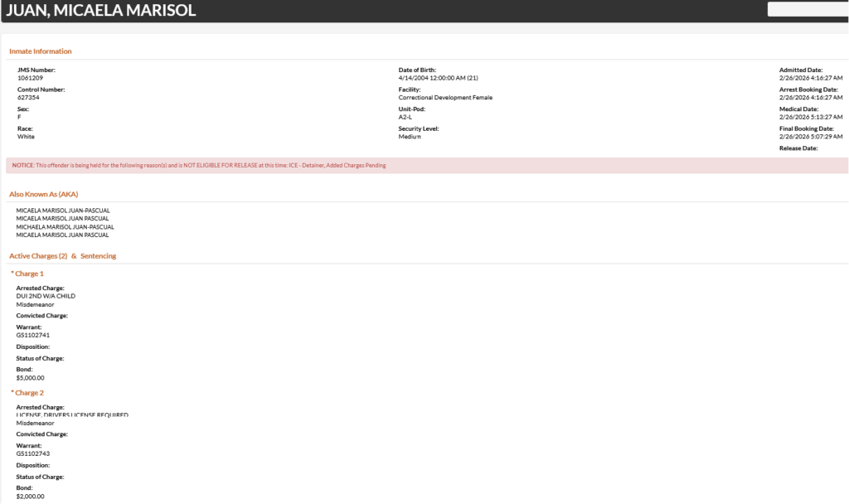This screenshot has height=504, width=849.
Task: Click the JMS Number label
Action: point(36,70)
